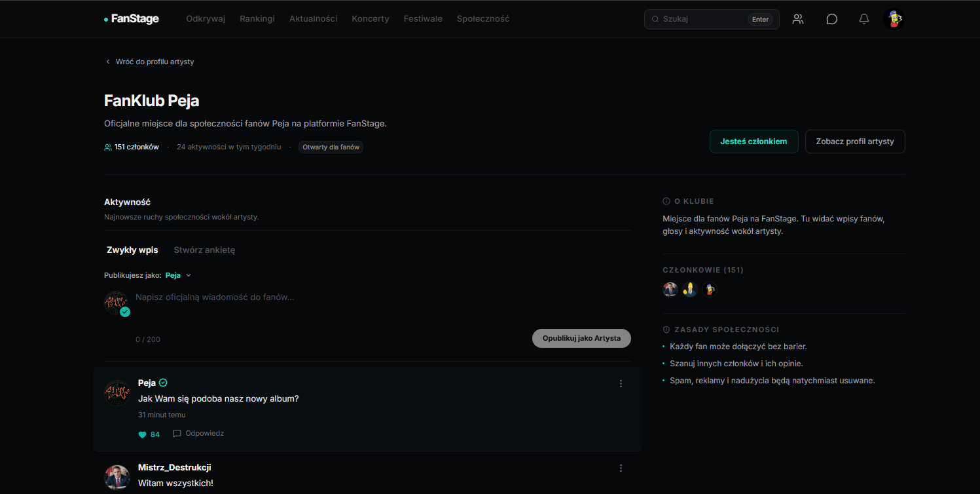Click the first member avatar in Członkowie
This screenshot has height=494, width=980.
tap(670, 289)
